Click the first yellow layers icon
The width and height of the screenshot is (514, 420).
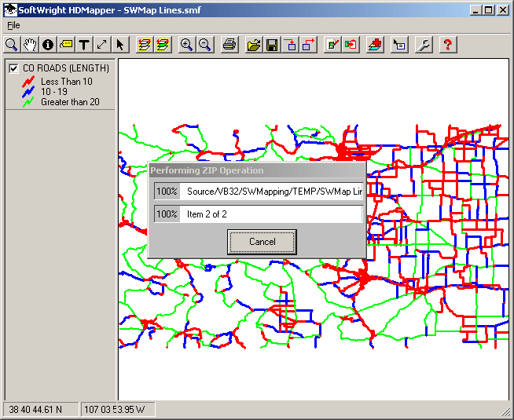[145, 45]
